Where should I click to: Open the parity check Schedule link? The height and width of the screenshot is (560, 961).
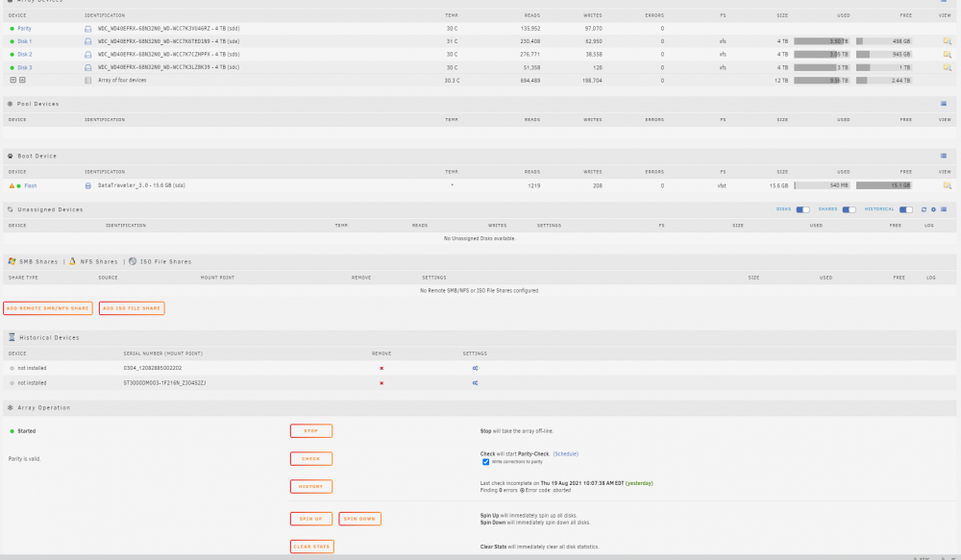pos(566,454)
